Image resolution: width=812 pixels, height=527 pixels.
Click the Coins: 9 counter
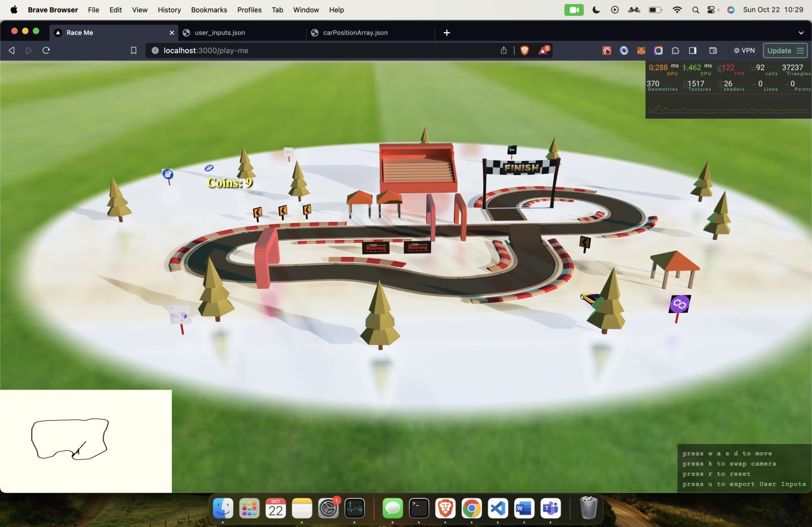pyautogui.click(x=229, y=182)
